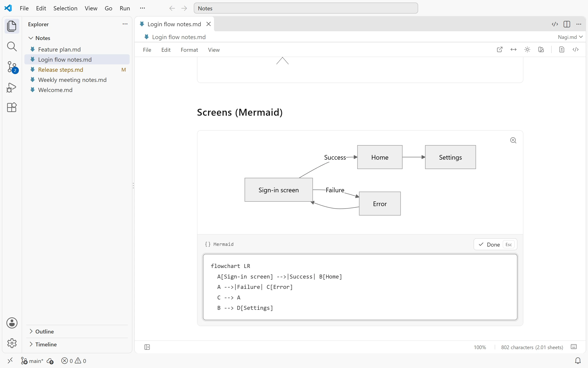Open the editor View menu

point(214,50)
